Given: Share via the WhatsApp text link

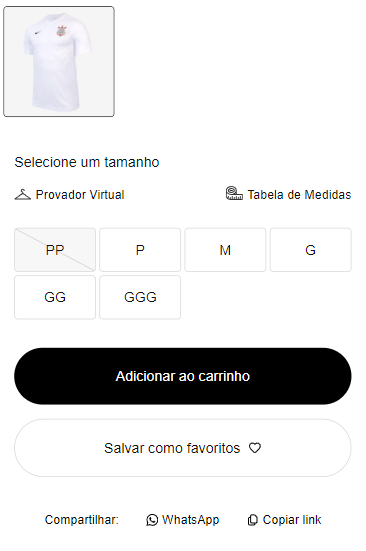Looking at the screenshot, I should 190,520.
